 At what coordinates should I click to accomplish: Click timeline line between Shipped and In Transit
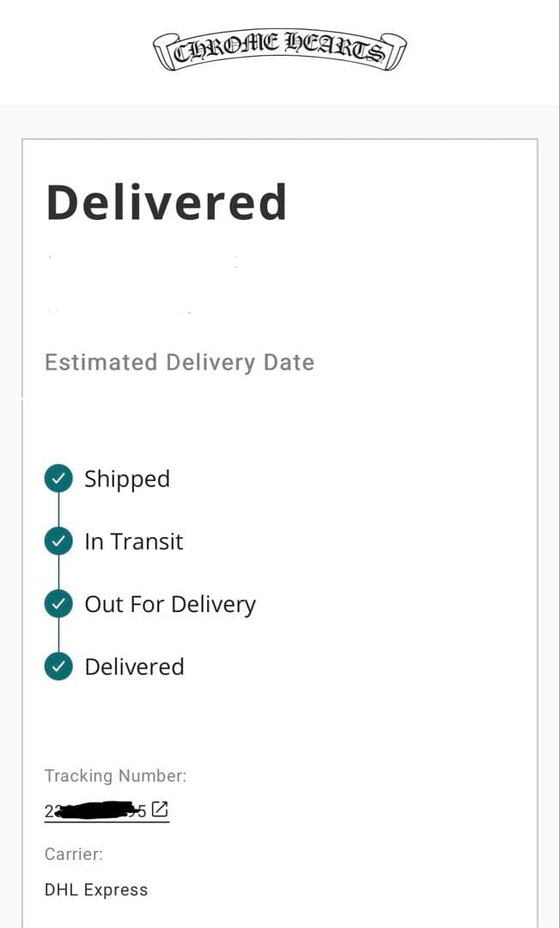click(58, 510)
